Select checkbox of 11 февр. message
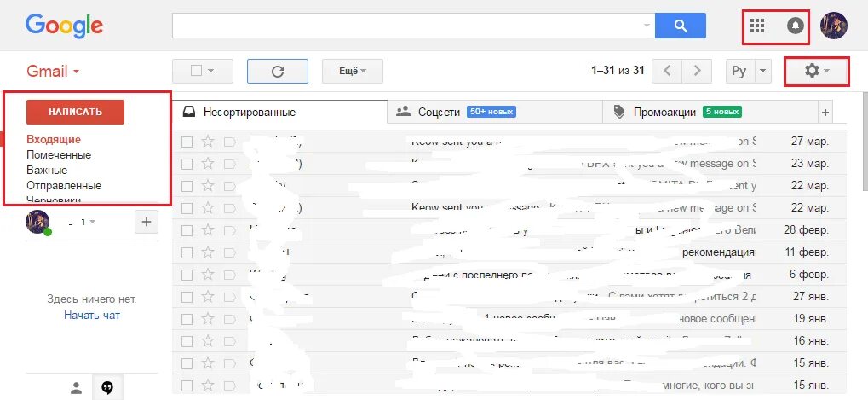The width and height of the screenshot is (868, 400). click(x=187, y=252)
